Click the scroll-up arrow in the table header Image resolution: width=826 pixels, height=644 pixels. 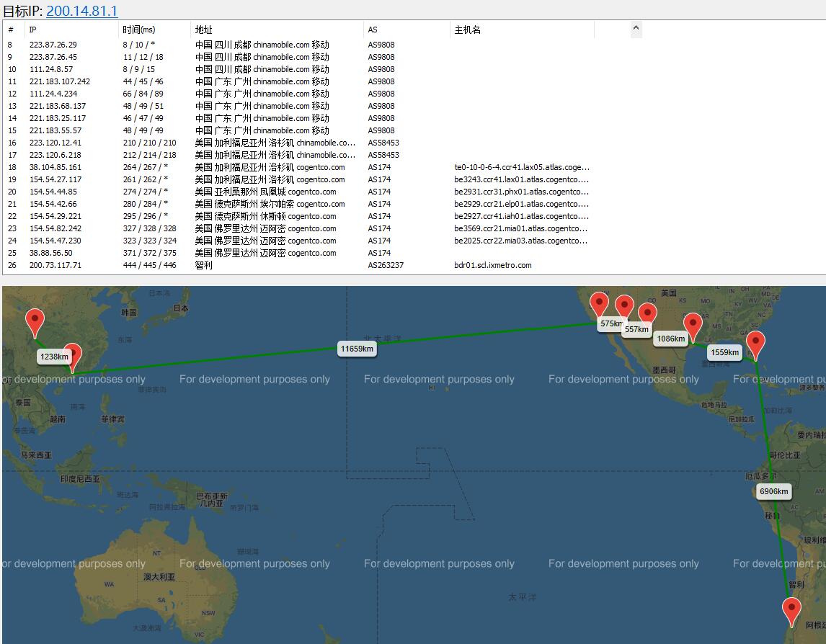[636, 28]
